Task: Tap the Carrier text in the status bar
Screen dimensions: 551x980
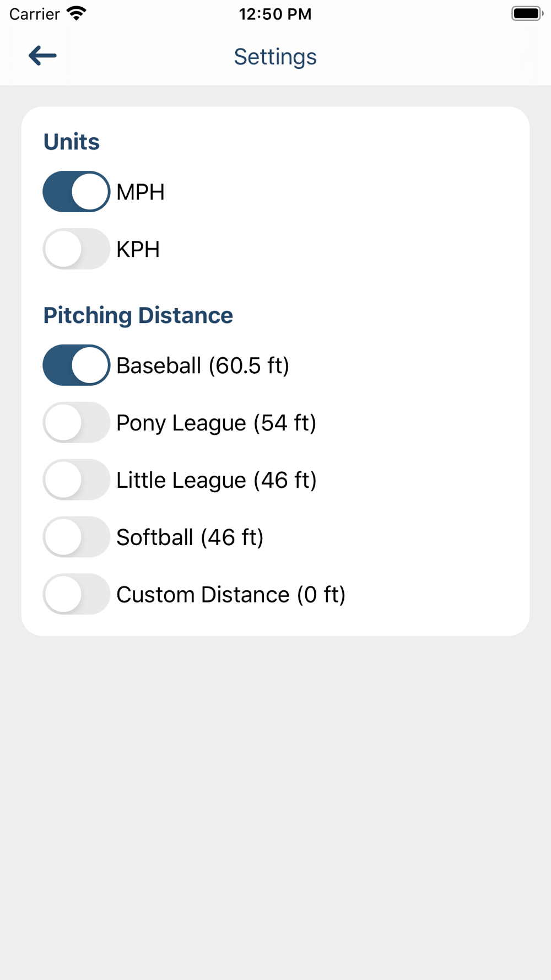Action: (34, 14)
